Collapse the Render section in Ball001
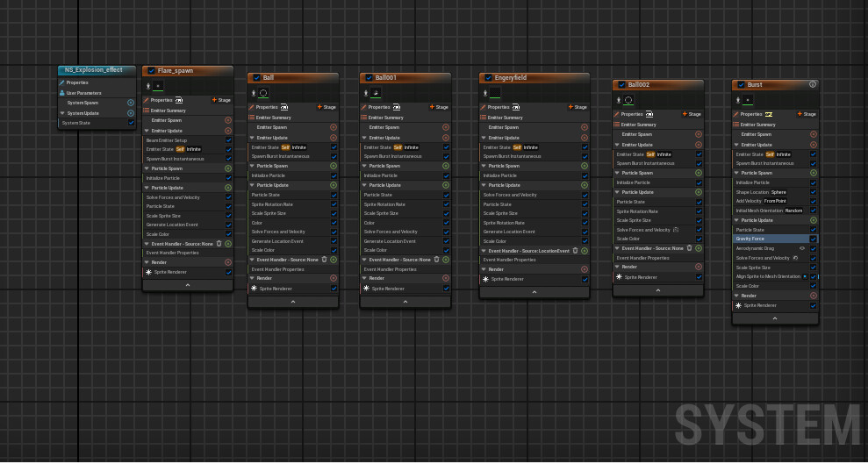 (364, 278)
